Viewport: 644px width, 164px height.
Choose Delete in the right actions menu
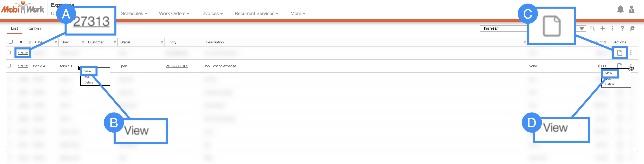coord(610,84)
